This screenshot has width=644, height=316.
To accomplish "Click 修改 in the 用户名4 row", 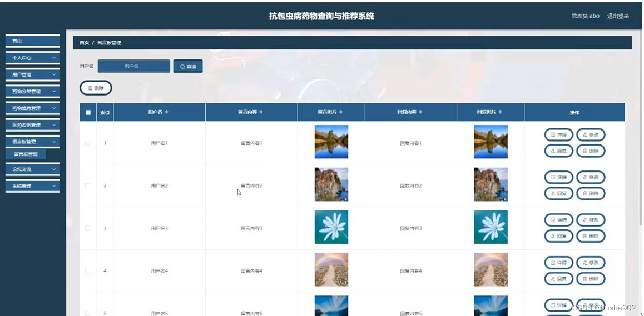I will (591, 263).
